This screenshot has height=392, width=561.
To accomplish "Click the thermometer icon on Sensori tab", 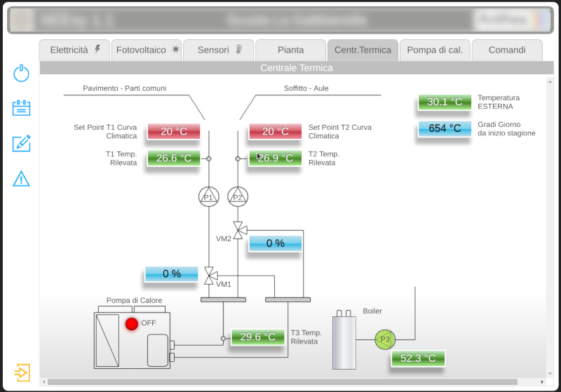I will coord(239,49).
